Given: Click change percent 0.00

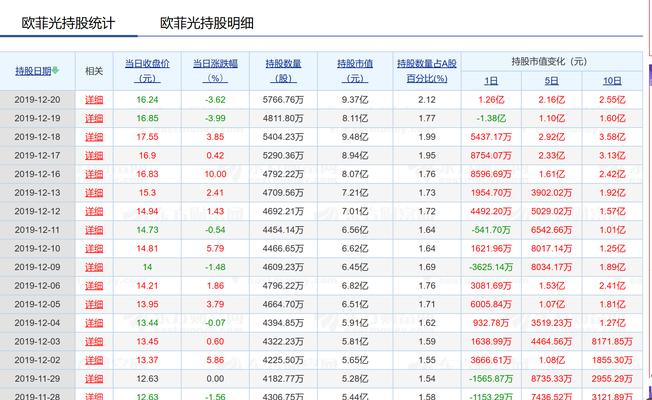Looking at the screenshot, I should 215,379.
